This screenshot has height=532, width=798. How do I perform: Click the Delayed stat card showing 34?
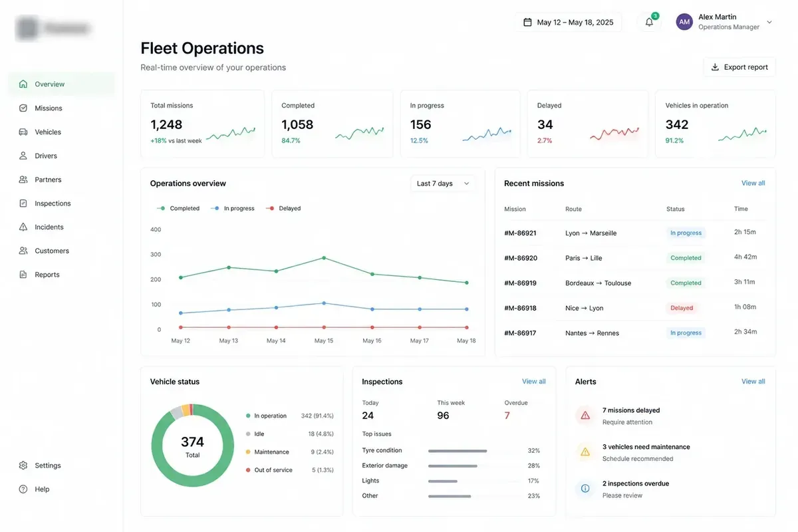pyautogui.click(x=588, y=124)
